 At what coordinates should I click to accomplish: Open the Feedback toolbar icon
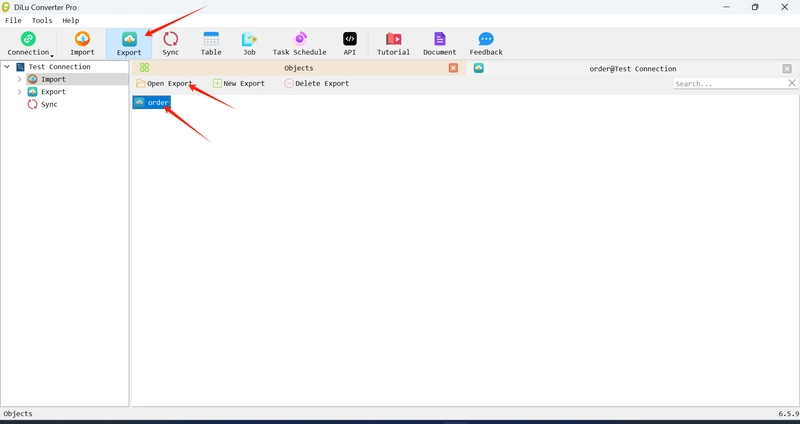(x=486, y=43)
